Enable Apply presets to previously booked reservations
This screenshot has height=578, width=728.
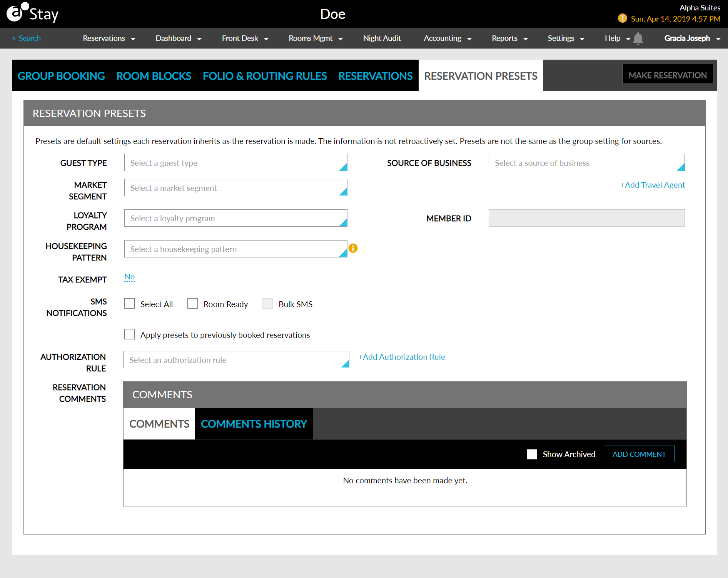129,334
